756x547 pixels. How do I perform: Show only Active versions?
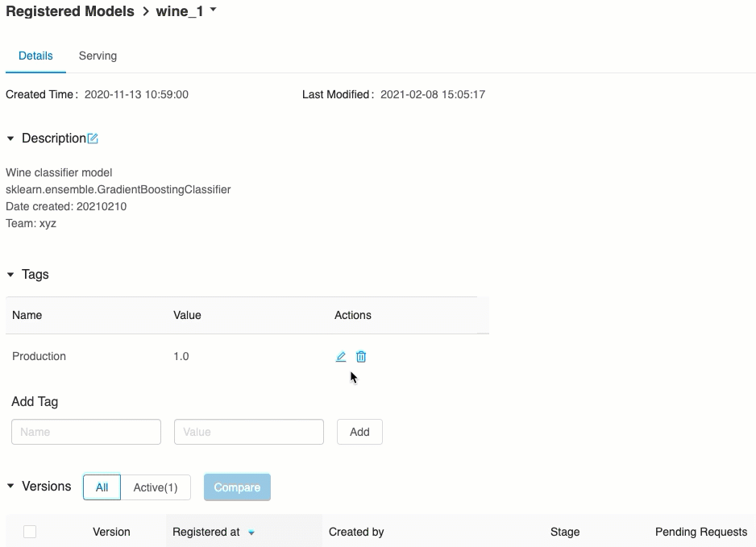pos(156,487)
